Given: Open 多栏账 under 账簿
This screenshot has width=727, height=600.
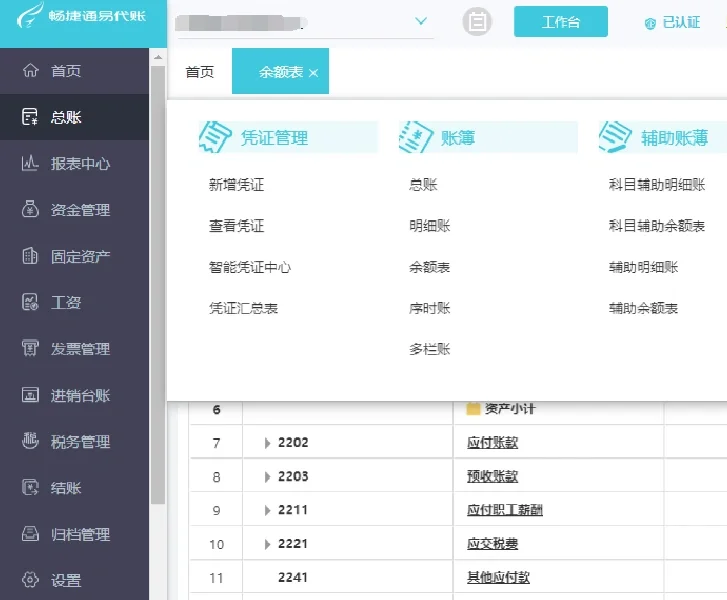Looking at the screenshot, I should (x=429, y=349).
